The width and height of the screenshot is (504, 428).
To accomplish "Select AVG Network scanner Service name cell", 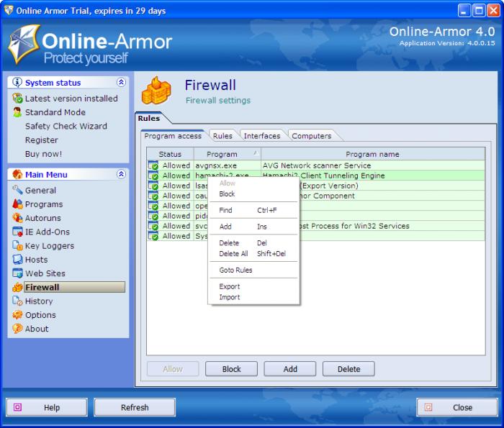I will [x=373, y=165].
